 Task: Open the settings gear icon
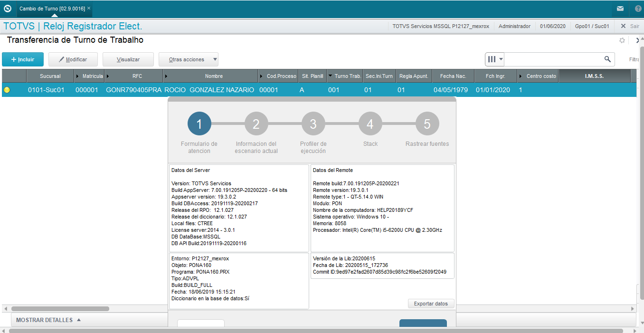622,40
